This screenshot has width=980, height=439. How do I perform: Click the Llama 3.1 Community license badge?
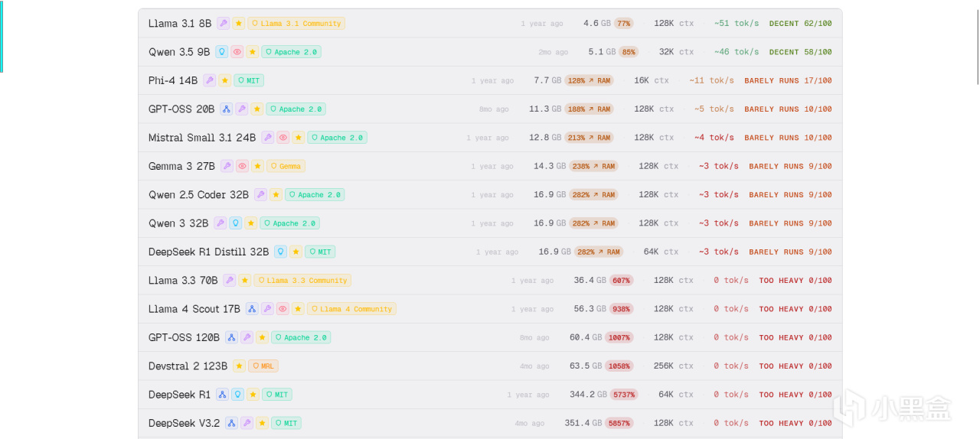point(297,24)
